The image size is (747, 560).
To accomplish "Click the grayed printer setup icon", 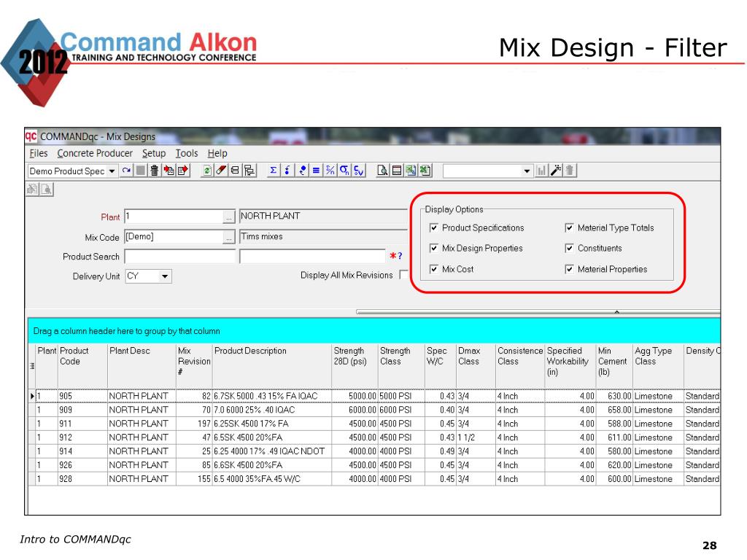I will pyautogui.click(x=32, y=190).
